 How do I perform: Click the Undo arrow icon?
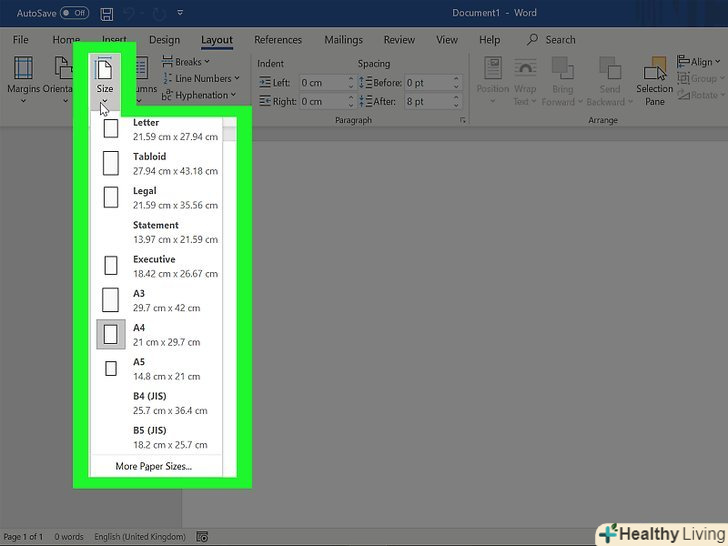(x=130, y=14)
